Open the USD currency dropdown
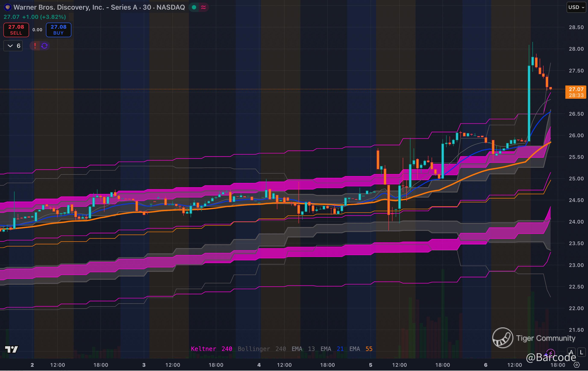The height and width of the screenshot is (371, 588). coord(576,7)
